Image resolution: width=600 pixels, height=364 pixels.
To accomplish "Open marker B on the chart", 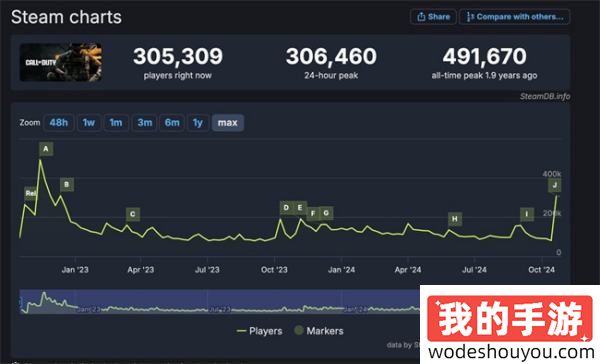I will coord(67,185).
